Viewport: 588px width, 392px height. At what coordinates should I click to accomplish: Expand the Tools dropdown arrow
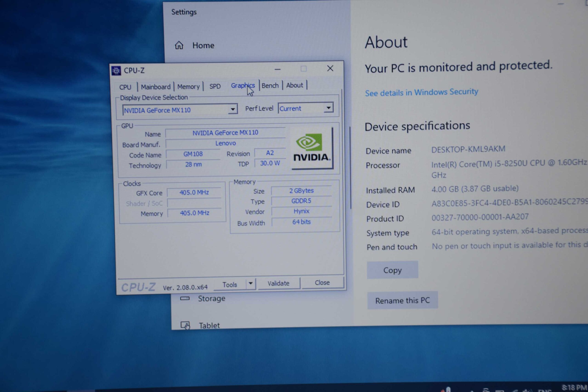(x=251, y=284)
